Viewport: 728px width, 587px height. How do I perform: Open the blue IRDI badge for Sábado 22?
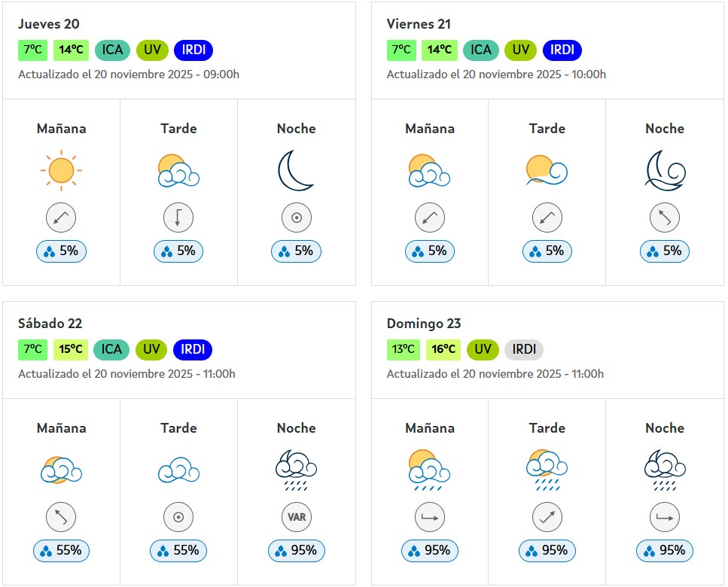click(193, 350)
